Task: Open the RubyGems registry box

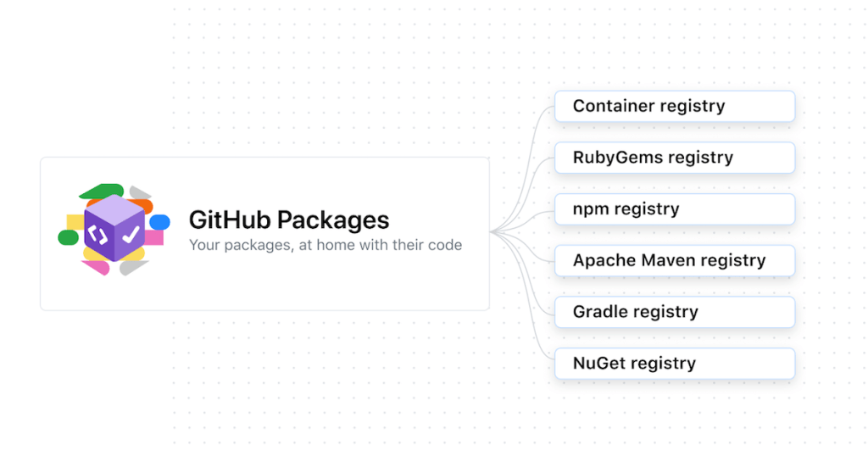Action: (674, 158)
